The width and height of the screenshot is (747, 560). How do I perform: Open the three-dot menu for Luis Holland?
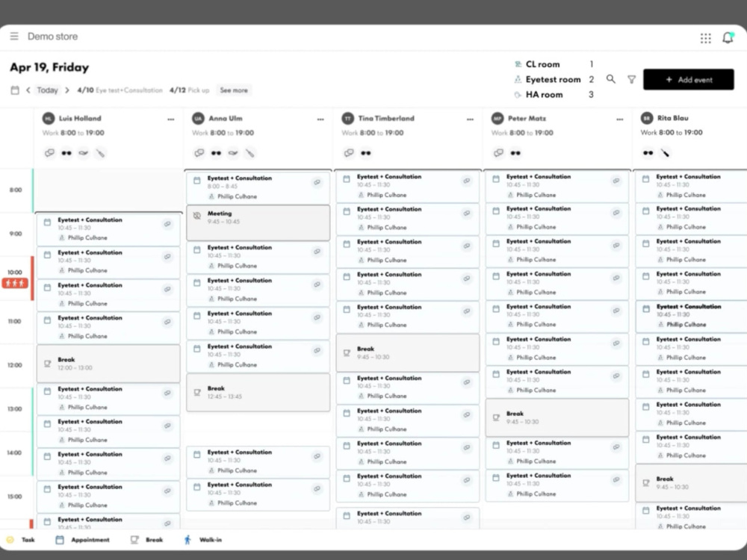pyautogui.click(x=170, y=119)
